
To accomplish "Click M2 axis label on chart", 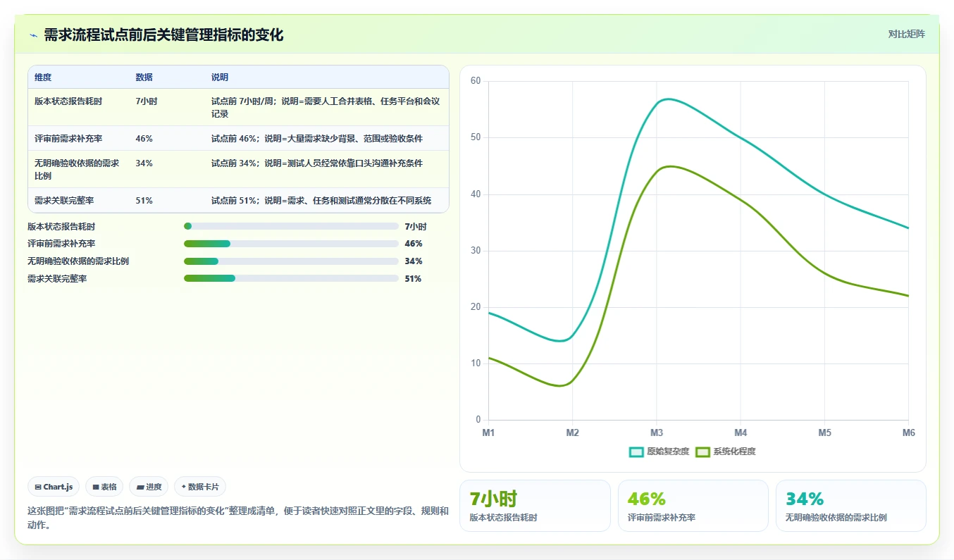I will pos(572,433).
